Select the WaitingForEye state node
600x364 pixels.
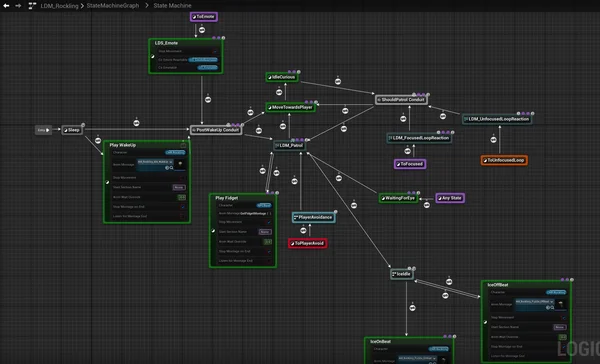[x=398, y=198]
